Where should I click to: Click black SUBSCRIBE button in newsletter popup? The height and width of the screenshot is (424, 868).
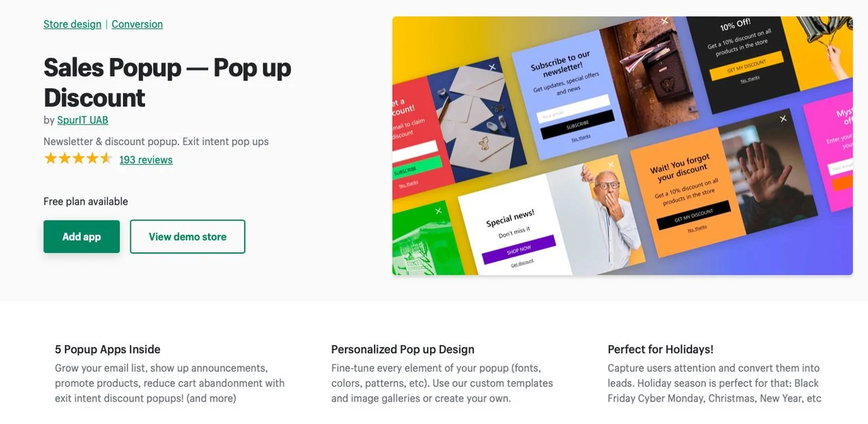(x=578, y=124)
